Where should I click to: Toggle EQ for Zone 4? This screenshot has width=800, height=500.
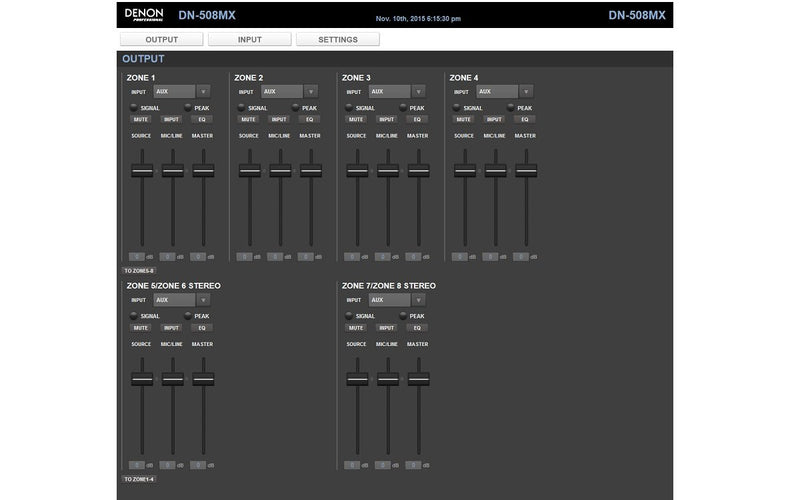coord(525,119)
